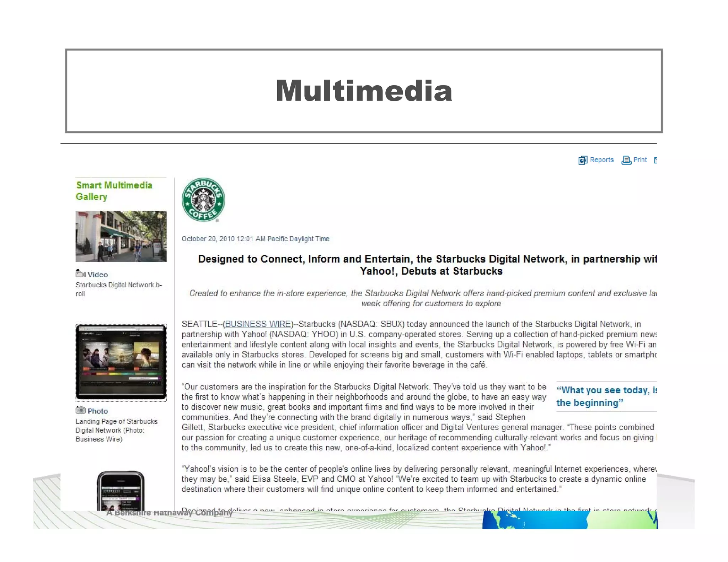Image resolution: width=728 pixels, height=562 pixels.
Task: Click the photo camera icon
Action: pyautogui.click(x=81, y=410)
